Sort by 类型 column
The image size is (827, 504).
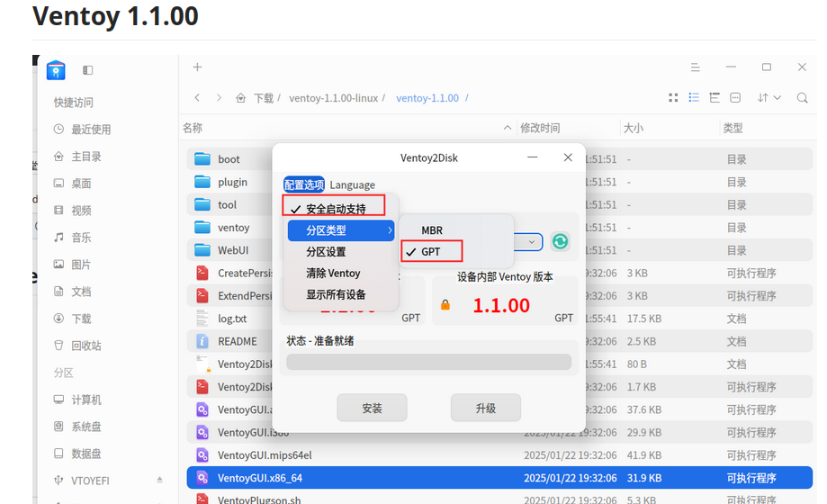(x=733, y=128)
